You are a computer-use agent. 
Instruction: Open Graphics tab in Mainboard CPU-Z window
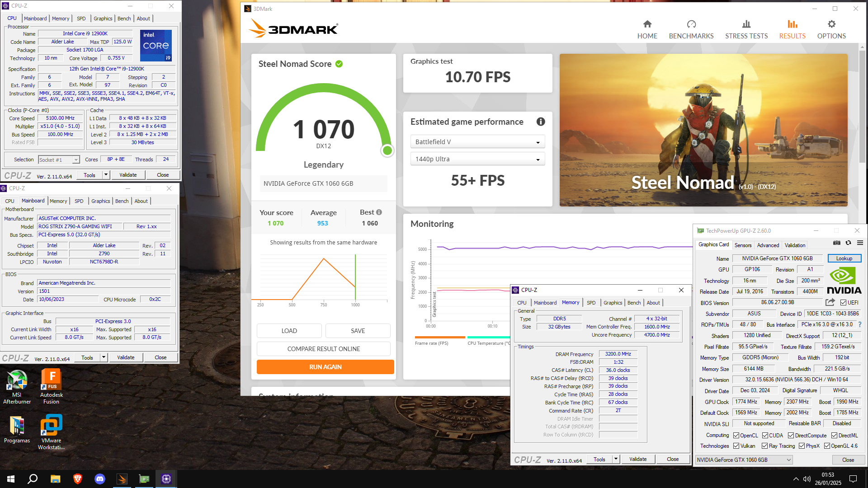pos(100,201)
